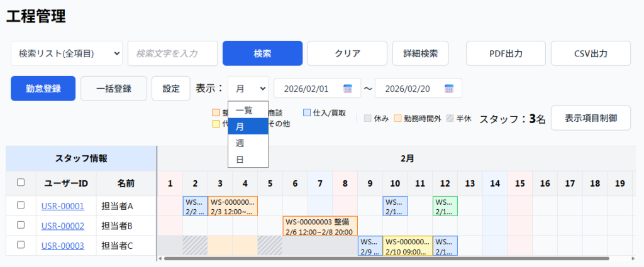Toggle the select-all checkbox in the table header
644x267 pixels.
21,182
